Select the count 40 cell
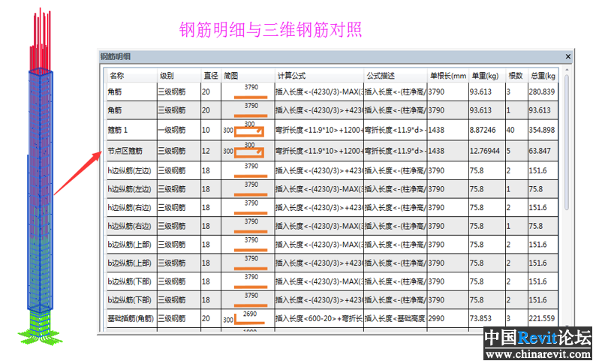596x364 pixels. [516, 130]
